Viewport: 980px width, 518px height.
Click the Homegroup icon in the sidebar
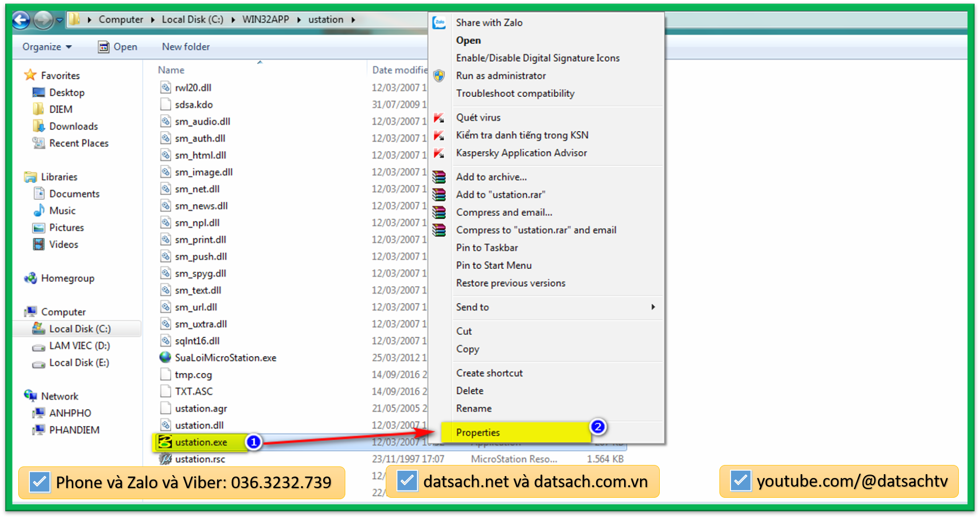tap(31, 278)
